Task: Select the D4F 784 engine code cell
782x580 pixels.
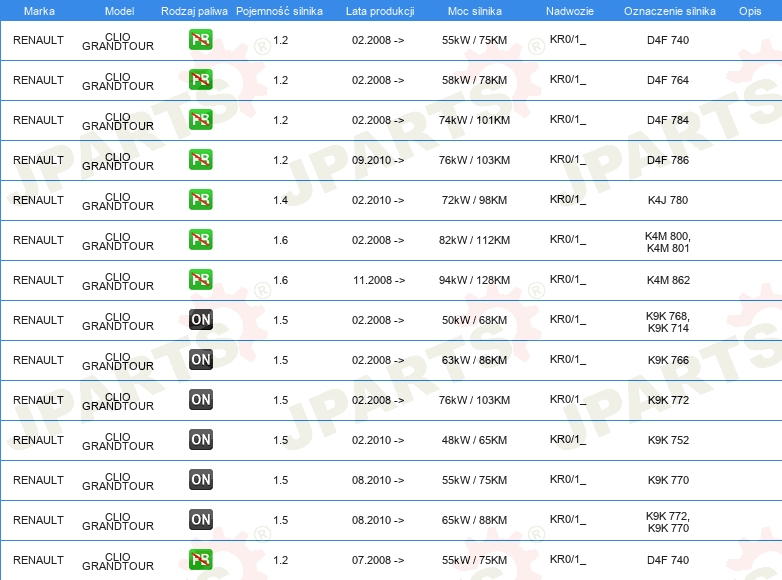Action: 668,120
